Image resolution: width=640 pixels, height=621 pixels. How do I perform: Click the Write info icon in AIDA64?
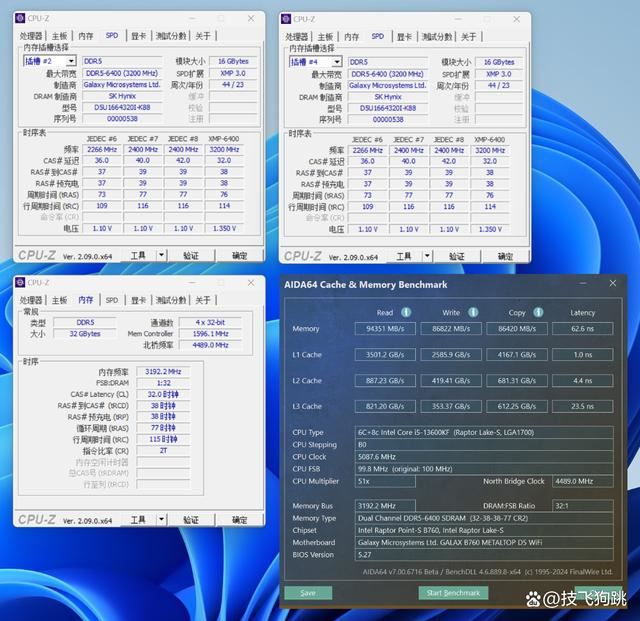click(x=473, y=312)
